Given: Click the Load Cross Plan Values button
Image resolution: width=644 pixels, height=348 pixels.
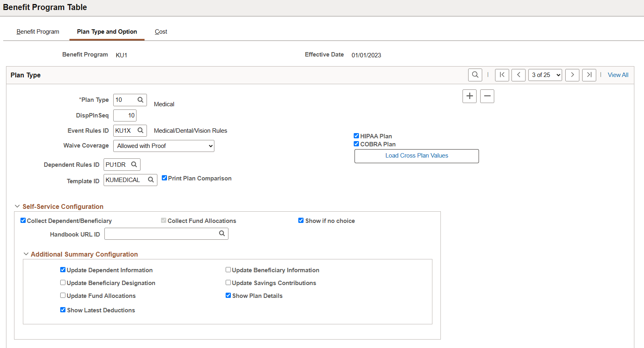Looking at the screenshot, I should click(416, 156).
